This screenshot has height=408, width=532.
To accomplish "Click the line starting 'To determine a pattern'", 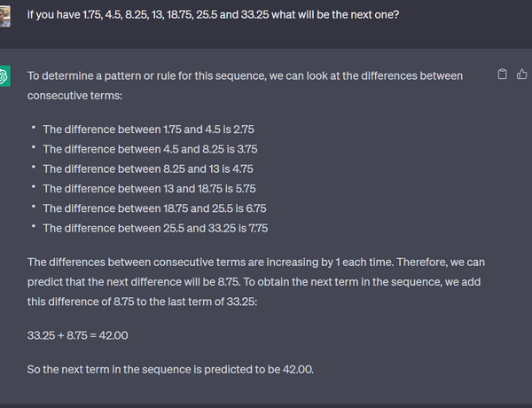I will (x=245, y=76).
